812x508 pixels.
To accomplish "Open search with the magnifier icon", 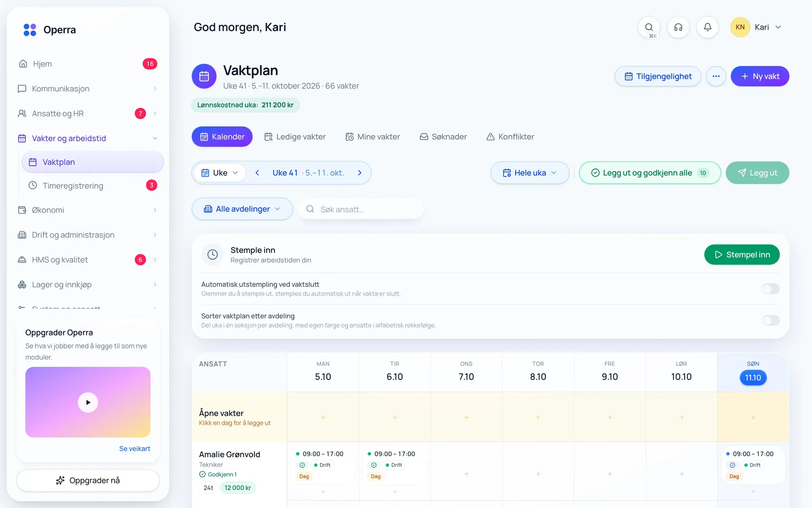I will click(649, 27).
